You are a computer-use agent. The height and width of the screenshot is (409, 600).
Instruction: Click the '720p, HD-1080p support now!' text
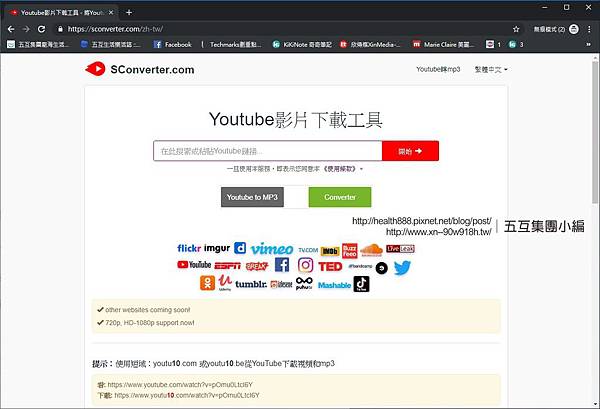pos(150,323)
